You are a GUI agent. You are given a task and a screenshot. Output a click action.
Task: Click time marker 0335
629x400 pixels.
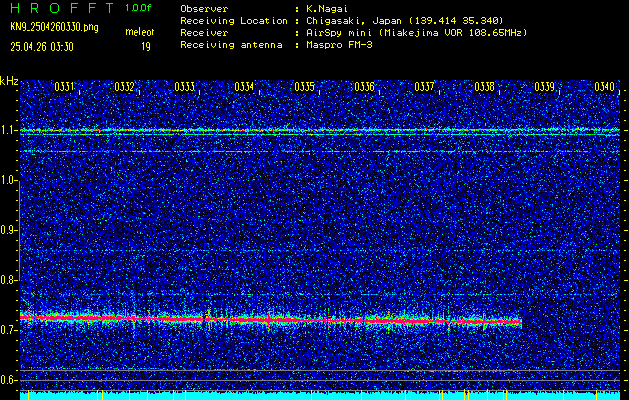pyautogui.click(x=304, y=87)
